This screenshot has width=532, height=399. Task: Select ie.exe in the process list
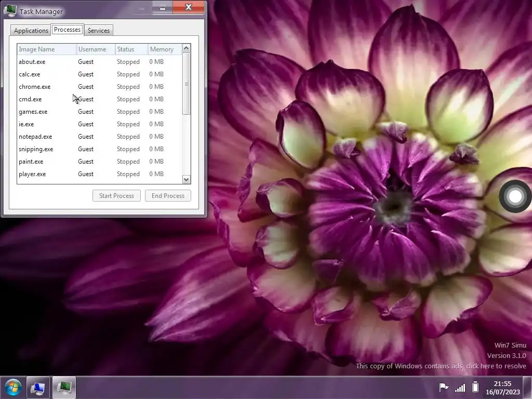click(99, 124)
